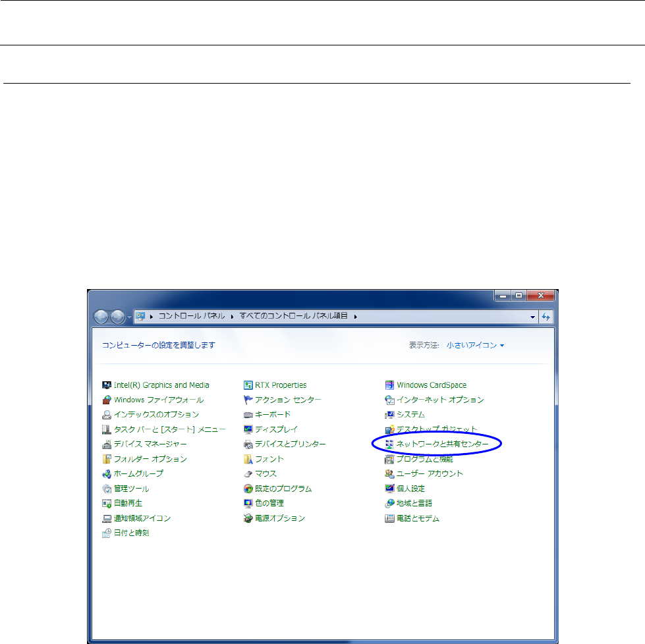Screen dimensions: 645x644
Task: Open the Intel(R) Graphics and Media icon
Action: click(x=107, y=385)
